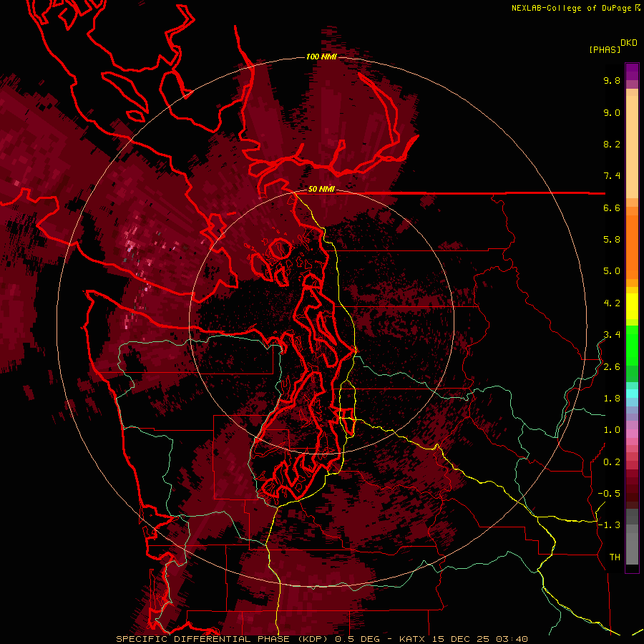
Task: Click the 3.4 value on the color scale
Action: pos(612,335)
